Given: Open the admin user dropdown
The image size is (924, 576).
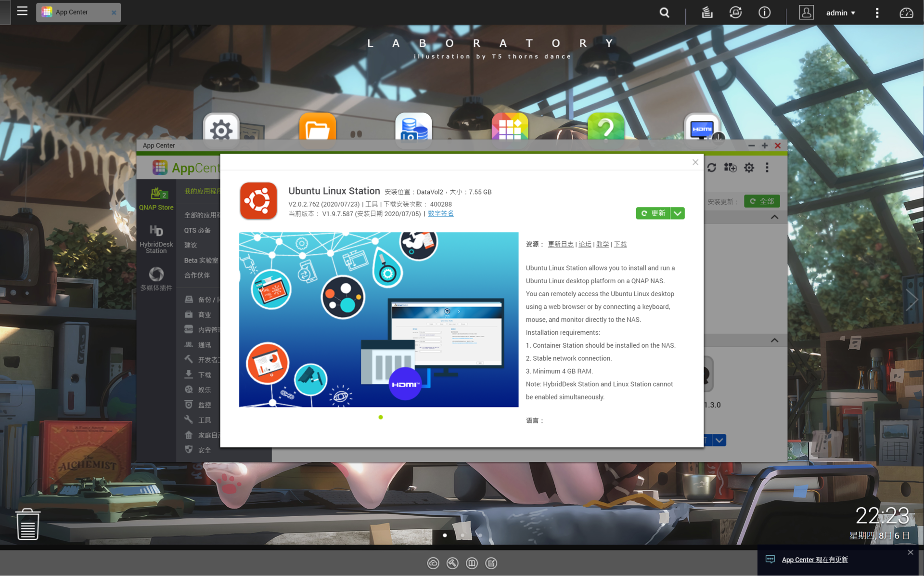Looking at the screenshot, I should 840,13.
